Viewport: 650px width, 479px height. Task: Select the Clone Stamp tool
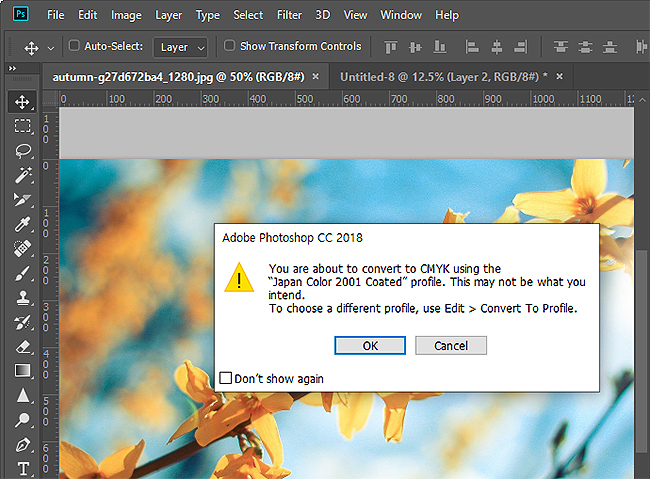(22, 298)
